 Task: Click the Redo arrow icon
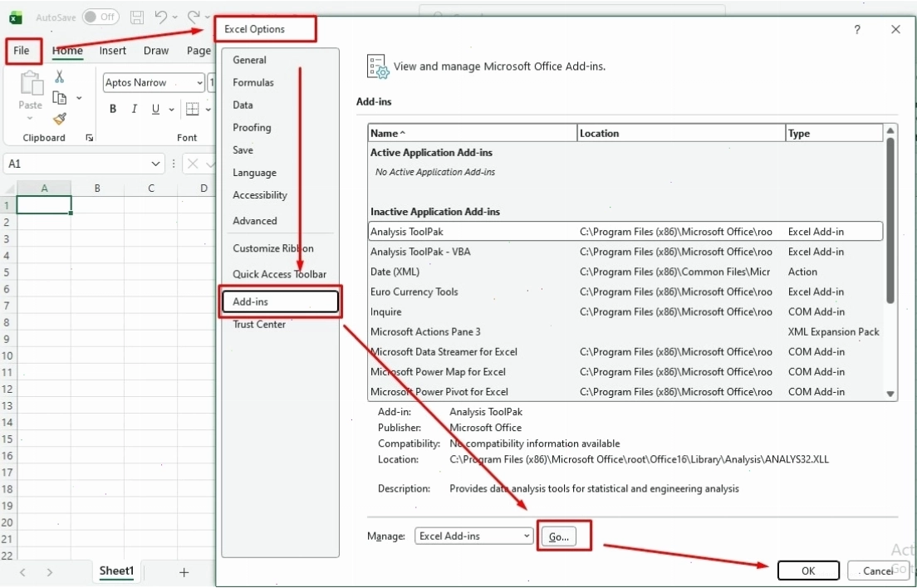[194, 17]
